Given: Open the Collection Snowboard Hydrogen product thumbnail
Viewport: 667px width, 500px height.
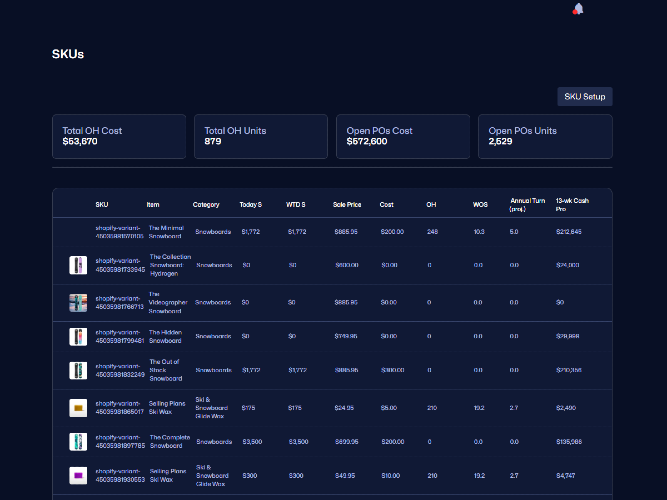Looking at the screenshot, I should (x=78, y=265).
